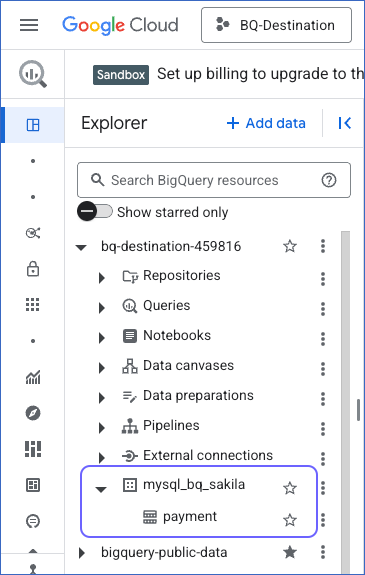The width and height of the screenshot is (365, 575).
Task: Open more actions for Data preparations
Action: 323,399
